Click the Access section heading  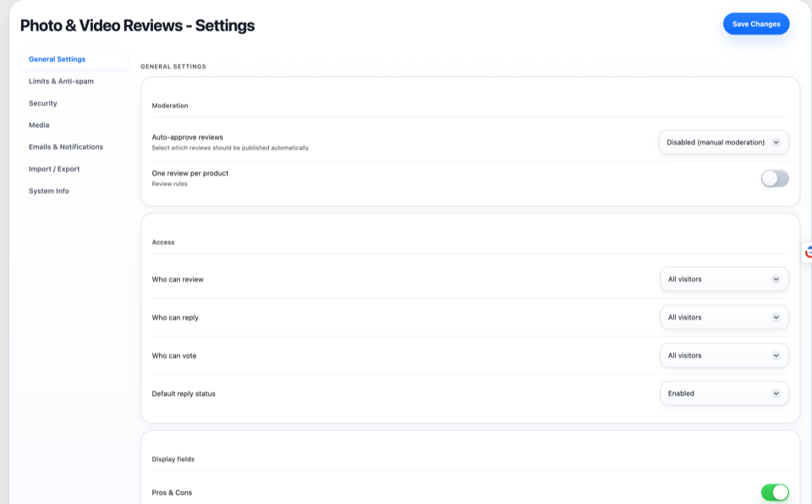[x=163, y=243]
